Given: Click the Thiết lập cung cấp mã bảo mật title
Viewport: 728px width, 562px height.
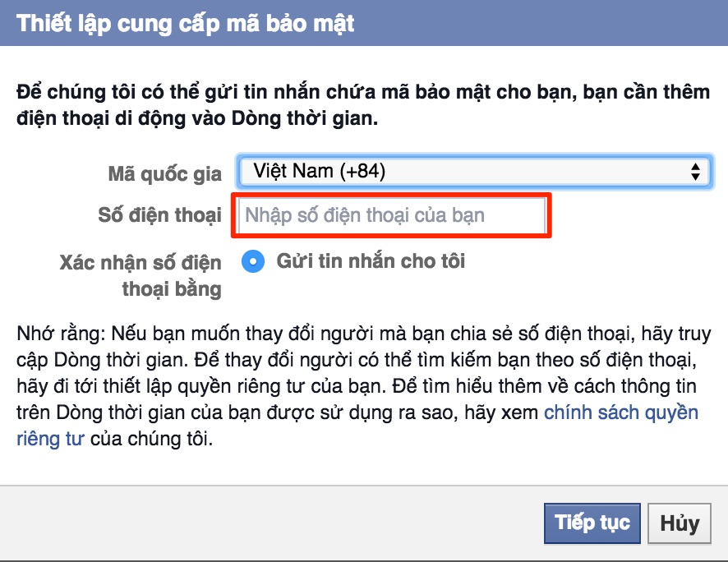Looking at the screenshot, I should [185, 24].
